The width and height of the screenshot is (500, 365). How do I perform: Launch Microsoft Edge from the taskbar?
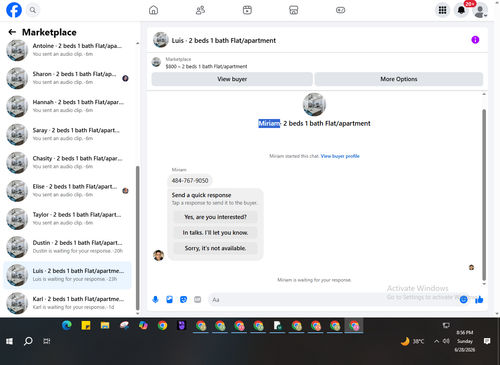(x=67, y=325)
